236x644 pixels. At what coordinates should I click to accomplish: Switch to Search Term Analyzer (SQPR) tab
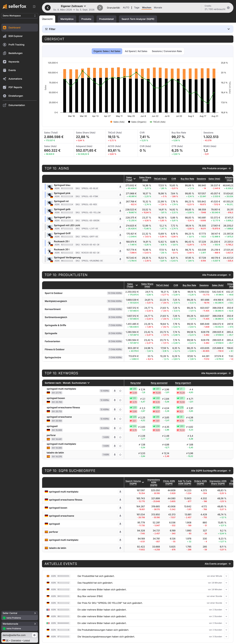pyautogui.click(x=138, y=19)
